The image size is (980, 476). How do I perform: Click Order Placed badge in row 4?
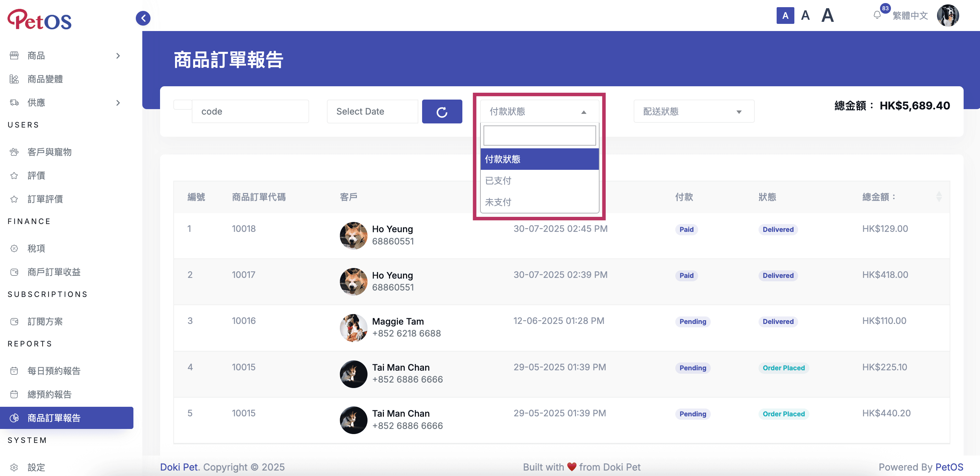coord(783,368)
